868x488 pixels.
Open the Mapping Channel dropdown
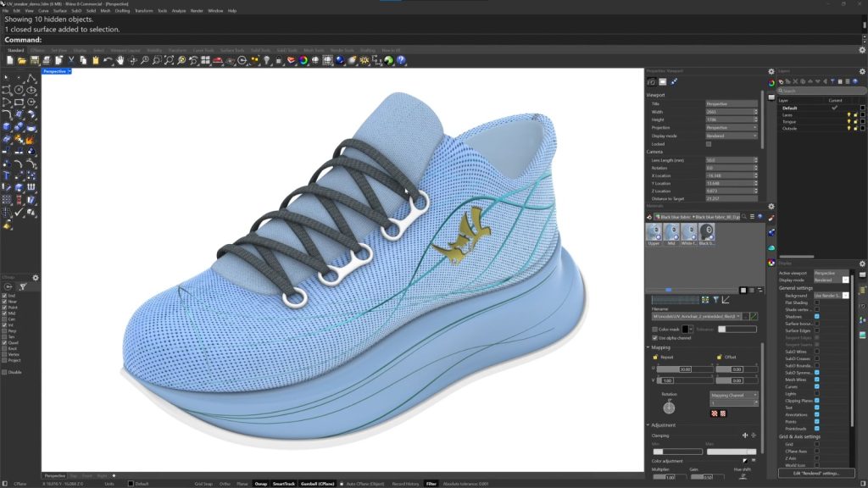click(x=733, y=395)
